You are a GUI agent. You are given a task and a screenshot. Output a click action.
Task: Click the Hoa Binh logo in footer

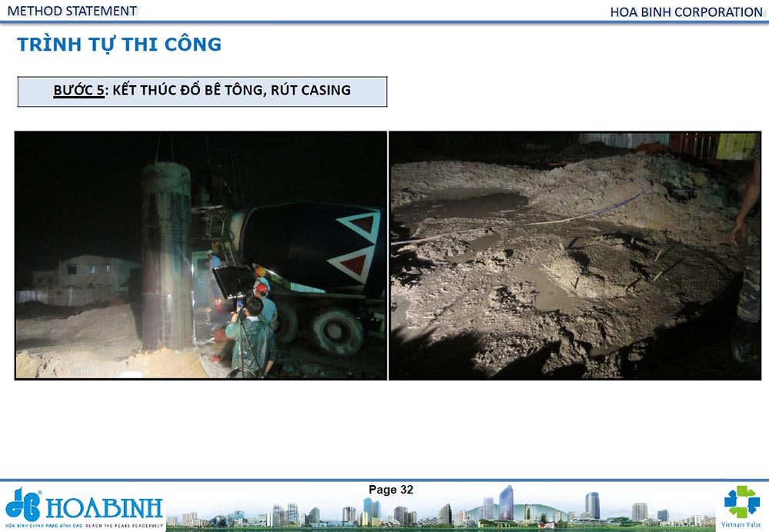pos(23,504)
